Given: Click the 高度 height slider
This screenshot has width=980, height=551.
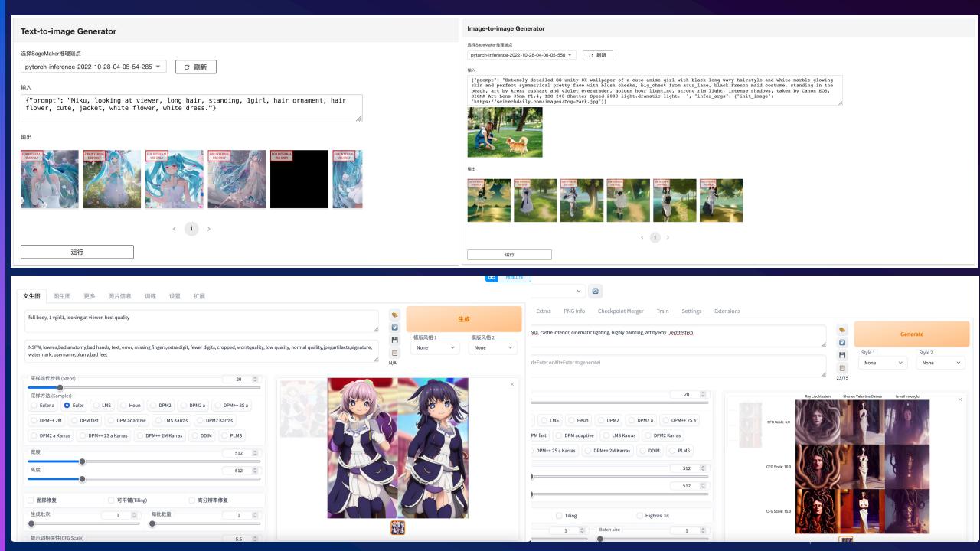Looking at the screenshot, I should click(144, 479).
